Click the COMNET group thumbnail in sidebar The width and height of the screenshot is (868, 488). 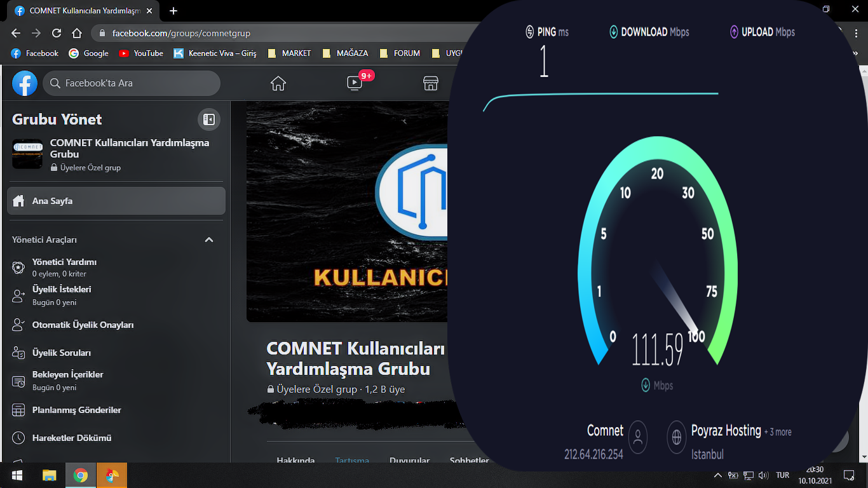(x=27, y=154)
